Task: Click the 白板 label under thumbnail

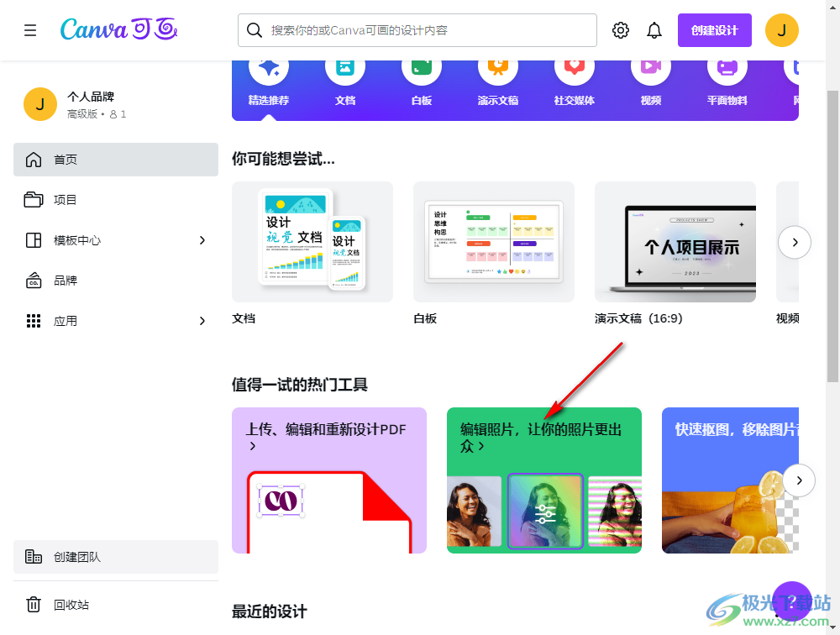Action: [x=425, y=318]
